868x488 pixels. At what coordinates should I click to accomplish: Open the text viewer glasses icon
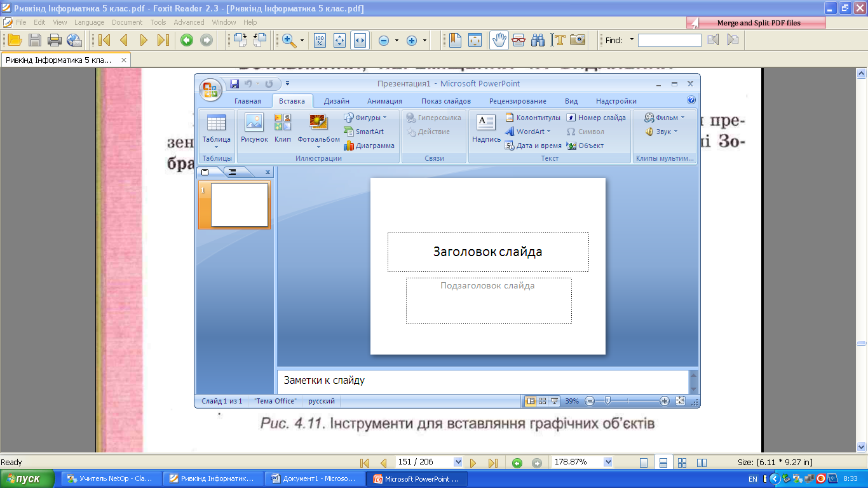click(519, 40)
